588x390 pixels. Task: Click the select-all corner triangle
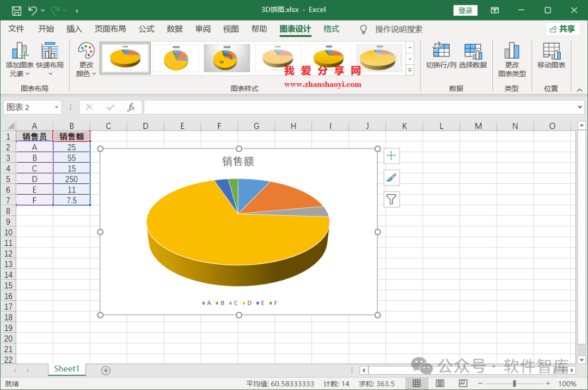pos(11,126)
